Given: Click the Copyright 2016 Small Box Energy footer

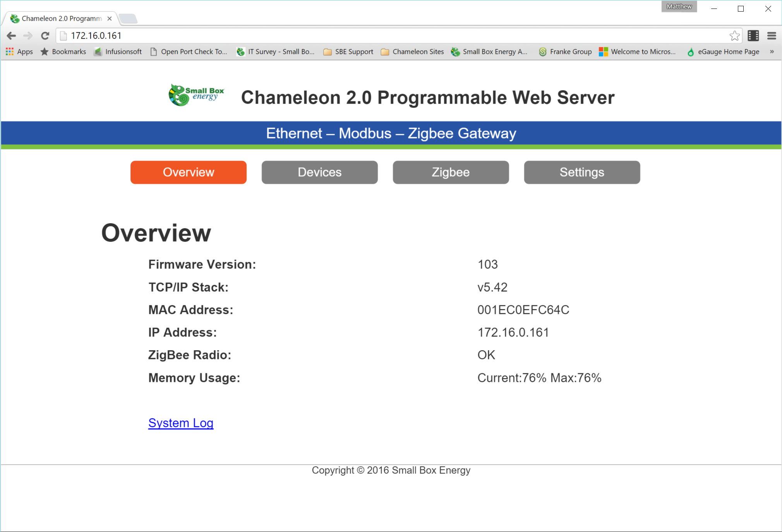Looking at the screenshot, I should pos(391,470).
